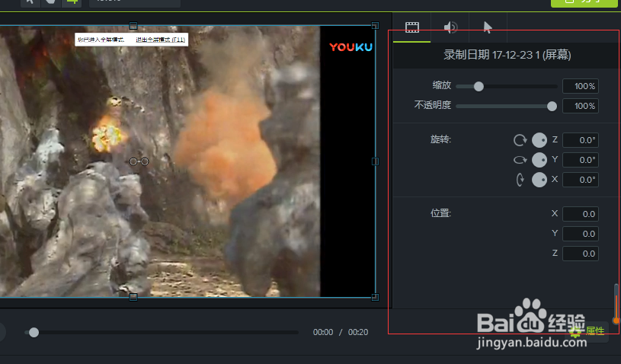The image size is (621, 364).
Task: Click the 不透明度 percentage input field
Action: point(581,106)
